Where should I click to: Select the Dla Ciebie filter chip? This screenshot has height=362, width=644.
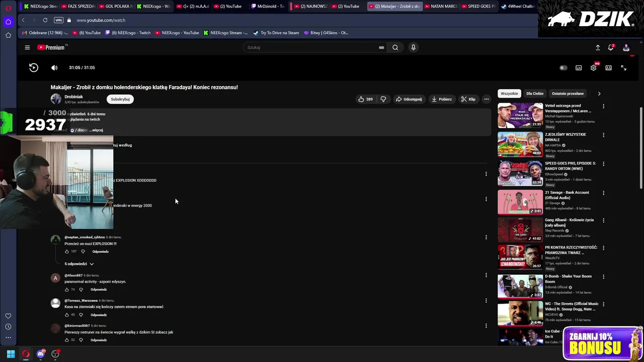point(535,94)
